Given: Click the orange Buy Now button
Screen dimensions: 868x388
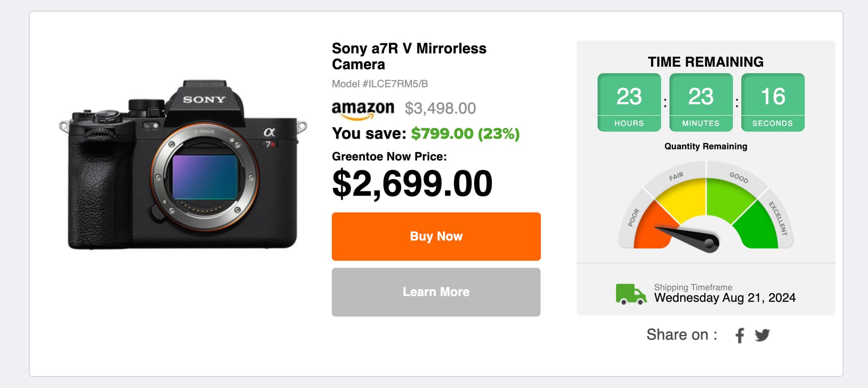Looking at the screenshot, I should click(x=436, y=236).
